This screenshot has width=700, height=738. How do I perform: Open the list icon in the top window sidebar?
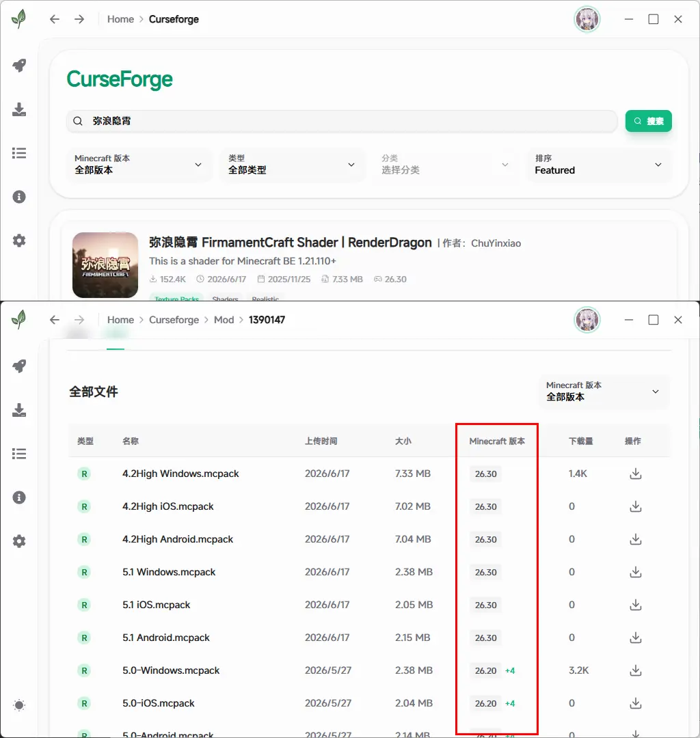pos(19,153)
